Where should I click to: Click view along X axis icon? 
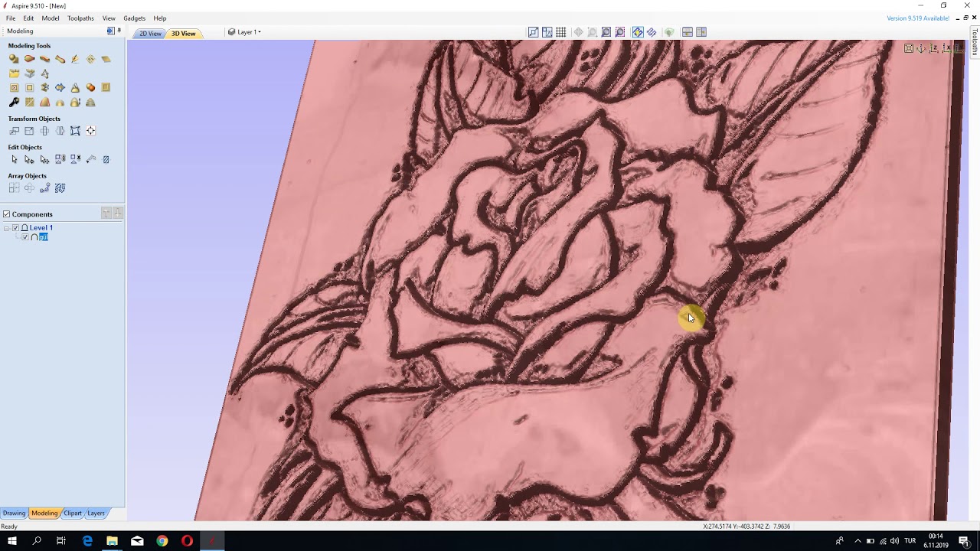[946, 48]
